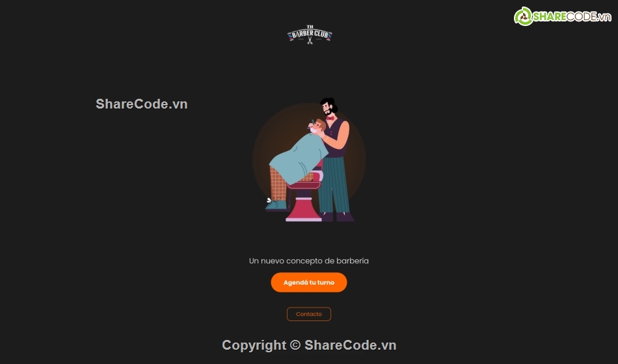Click the TH Barber Club logo
Viewport: 618px width, 364px height.
310,34
